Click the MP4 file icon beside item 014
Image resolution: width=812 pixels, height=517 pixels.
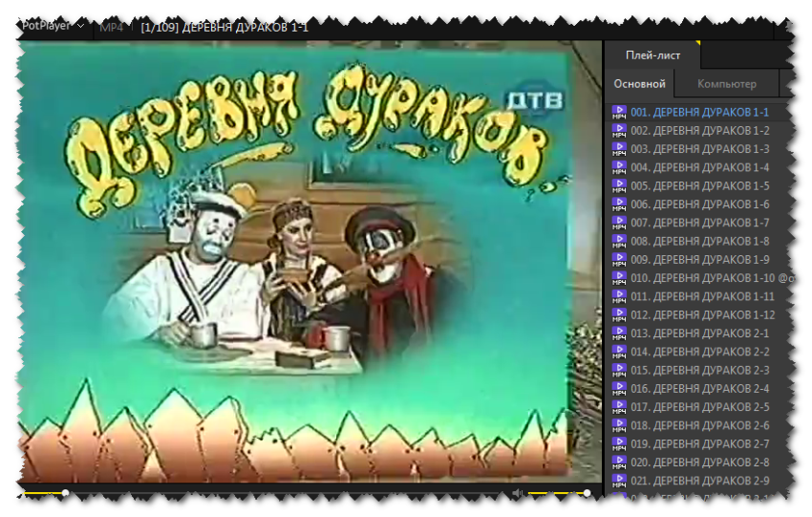tap(619, 352)
